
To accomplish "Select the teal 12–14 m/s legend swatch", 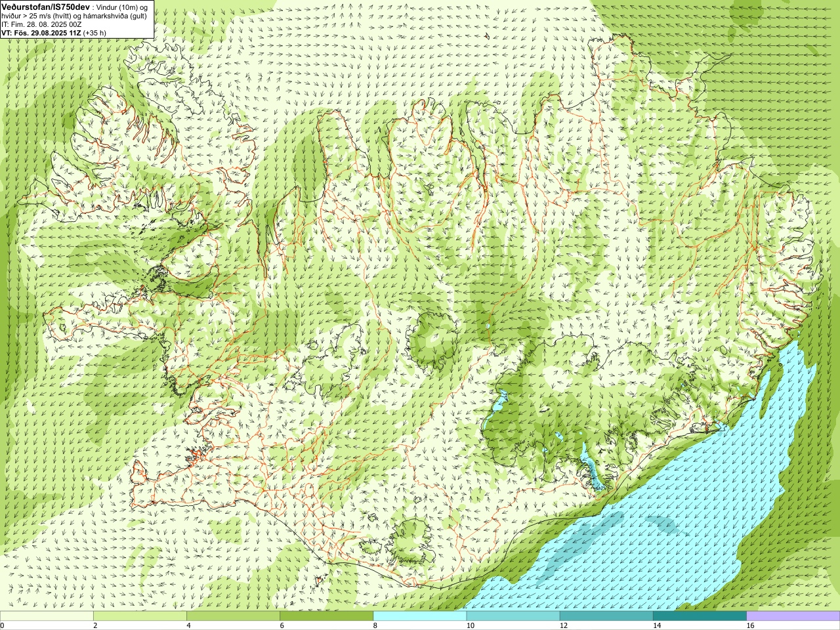I will 606,616.
